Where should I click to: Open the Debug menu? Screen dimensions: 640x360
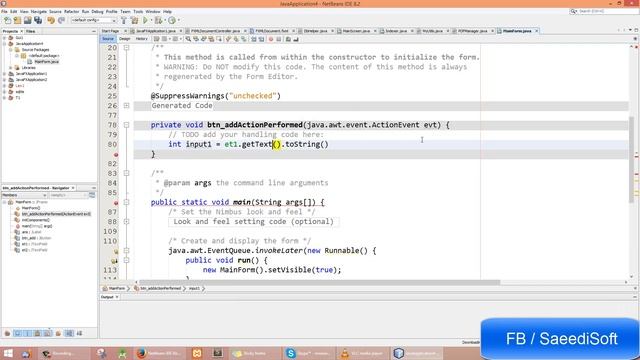pos(97,12)
